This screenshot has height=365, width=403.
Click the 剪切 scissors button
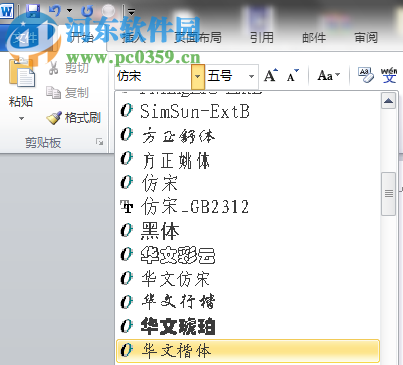68,68
